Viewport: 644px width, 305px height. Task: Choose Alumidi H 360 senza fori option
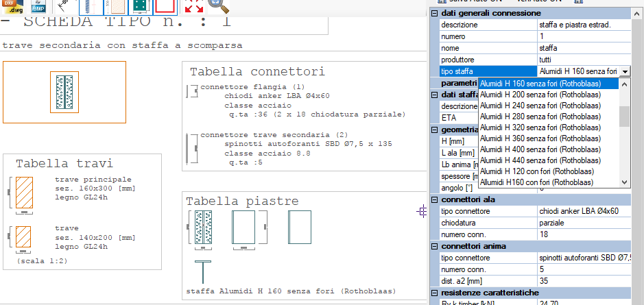click(x=549, y=138)
